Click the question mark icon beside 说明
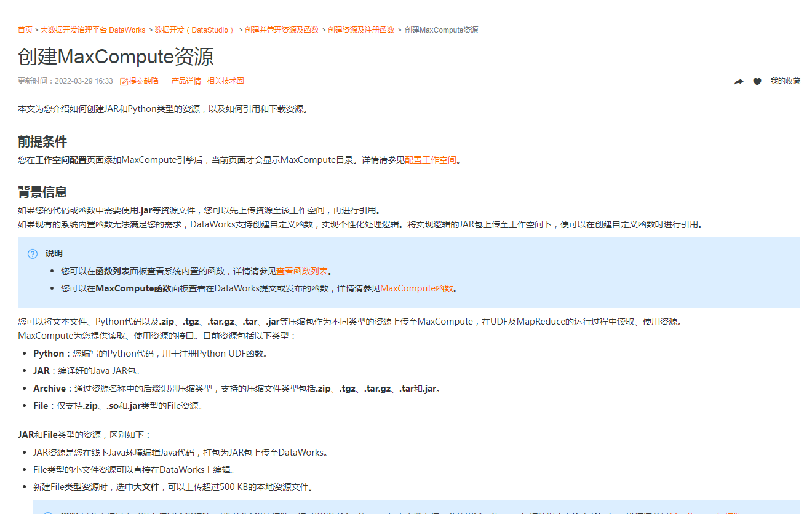Image resolution: width=812 pixels, height=514 pixels. pos(33,254)
